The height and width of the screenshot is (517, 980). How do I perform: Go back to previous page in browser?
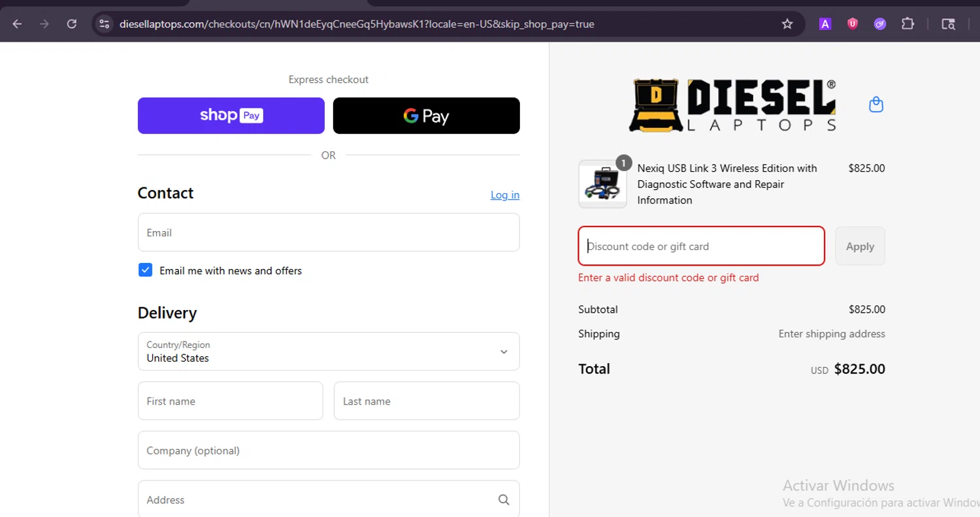pos(17,24)
